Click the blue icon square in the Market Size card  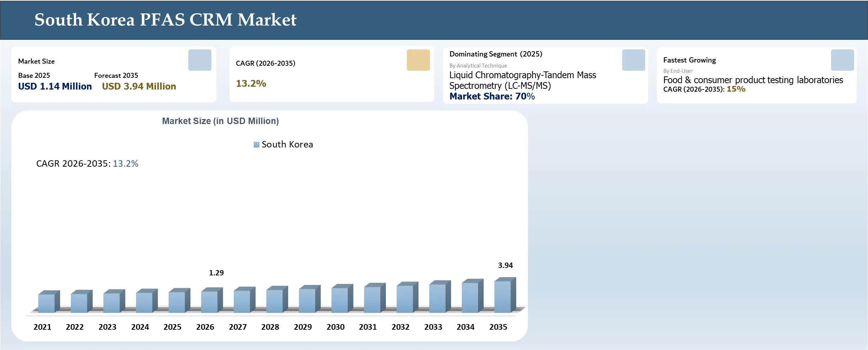click(x=200, y=60)
